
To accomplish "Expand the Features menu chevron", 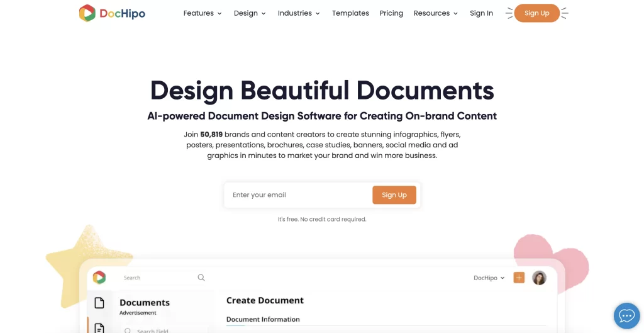I will point(219,14).
